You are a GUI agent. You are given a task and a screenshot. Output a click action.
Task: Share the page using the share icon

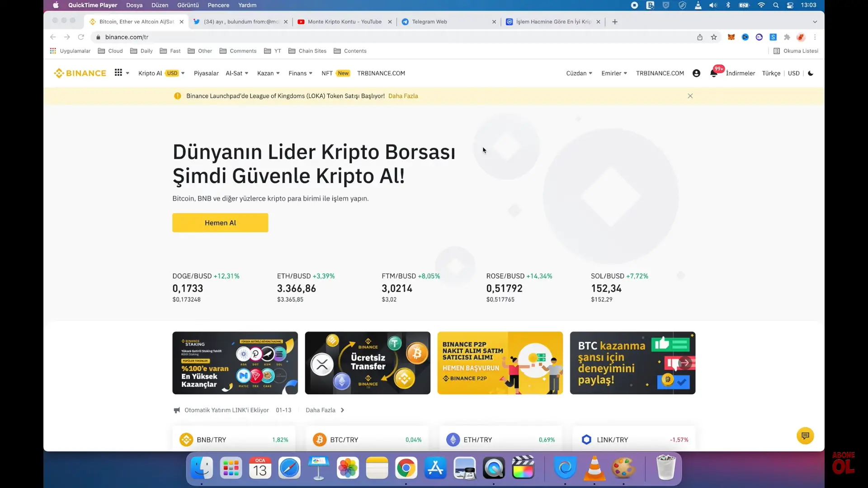[x=700, y=37]
